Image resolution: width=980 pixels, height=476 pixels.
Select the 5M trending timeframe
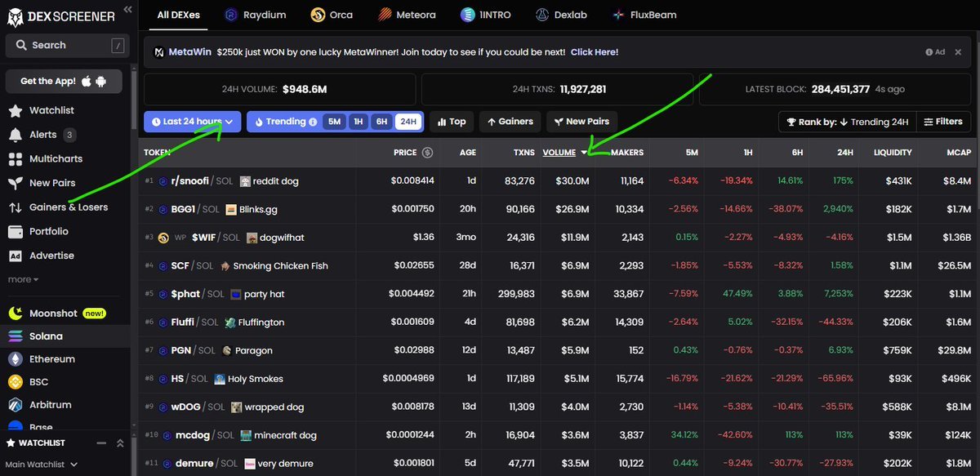pyautogui.click(x=334, y=122)
